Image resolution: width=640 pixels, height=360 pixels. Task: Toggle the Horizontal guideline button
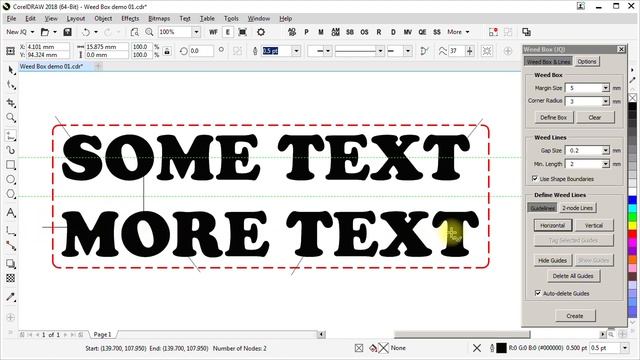pos(553,225)
